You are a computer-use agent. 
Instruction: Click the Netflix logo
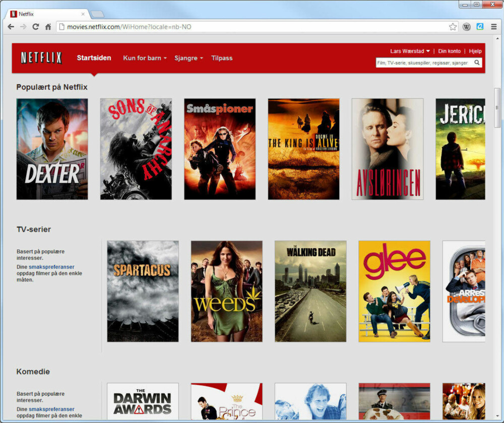(x=41, y=58)
